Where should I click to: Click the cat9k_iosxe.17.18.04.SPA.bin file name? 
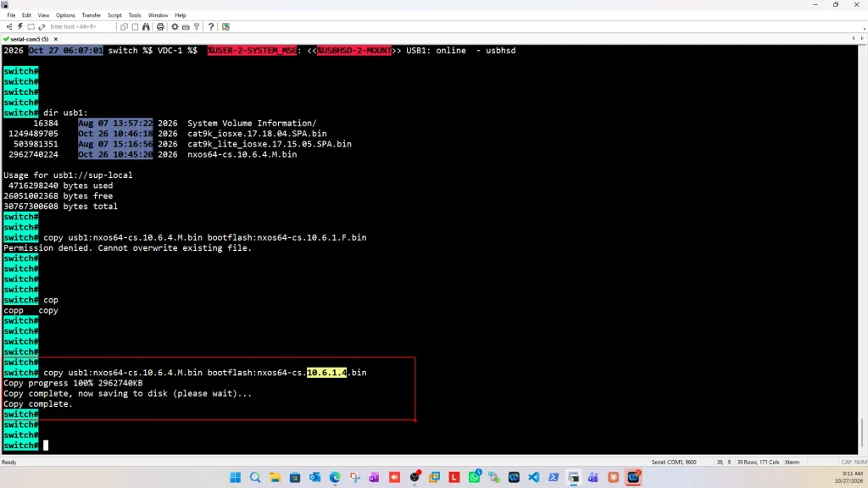tap(257, 133)
